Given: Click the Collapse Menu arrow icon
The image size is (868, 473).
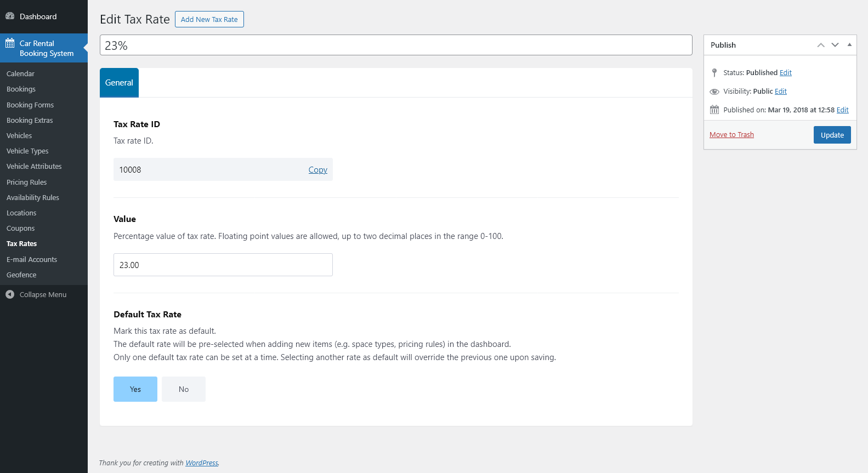Looking at the screenshot, I should click(10, 295).
